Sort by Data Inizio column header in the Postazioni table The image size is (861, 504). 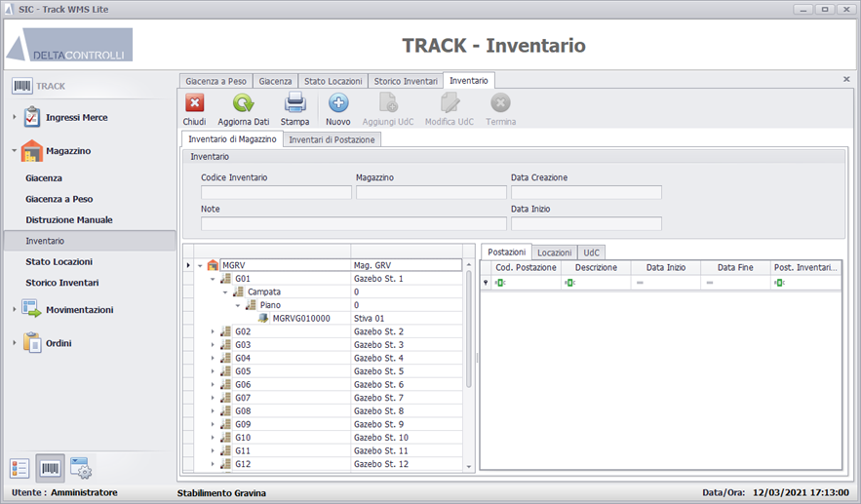[x=666, y=267]
